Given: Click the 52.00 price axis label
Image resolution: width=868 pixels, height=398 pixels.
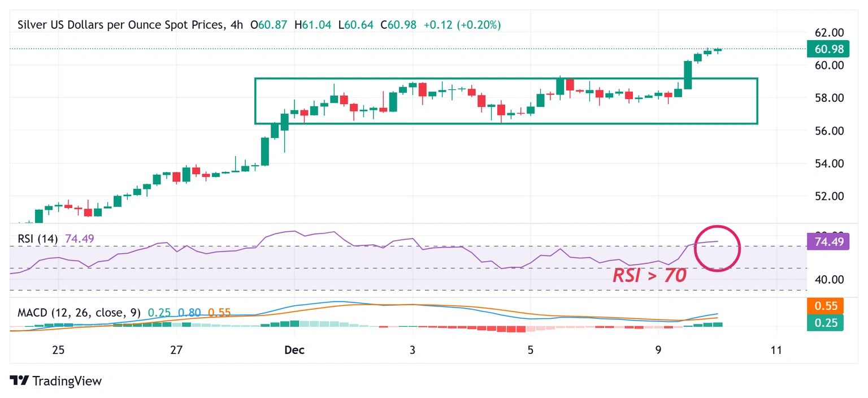Looking at the screenshot, I should [828, 196].
